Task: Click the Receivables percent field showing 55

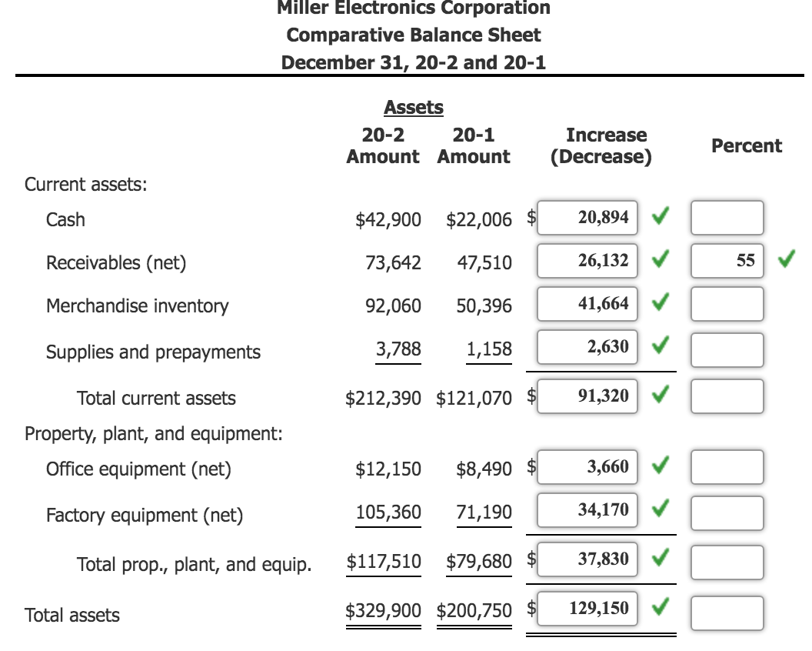Action: 725,261
